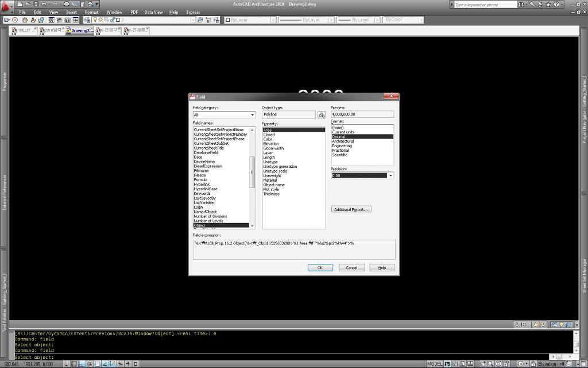
Task: Click the binoculars search icon
Action: click(521, 4)
